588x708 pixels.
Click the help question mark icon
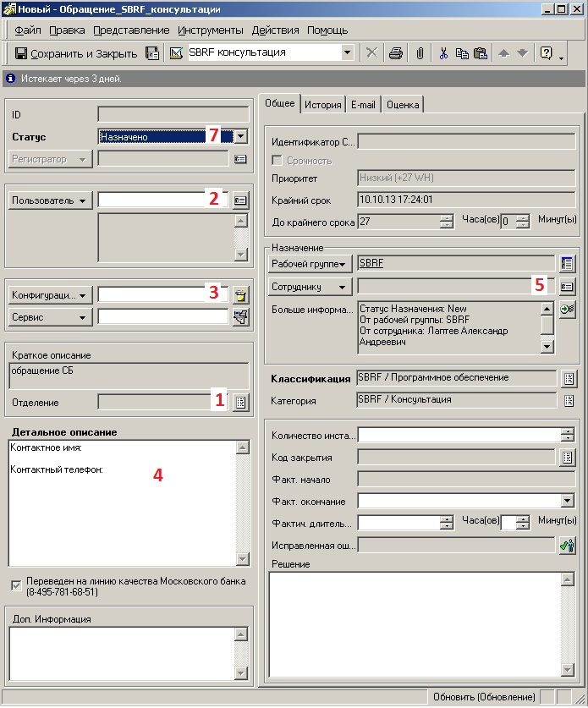[x=546, y=53]
